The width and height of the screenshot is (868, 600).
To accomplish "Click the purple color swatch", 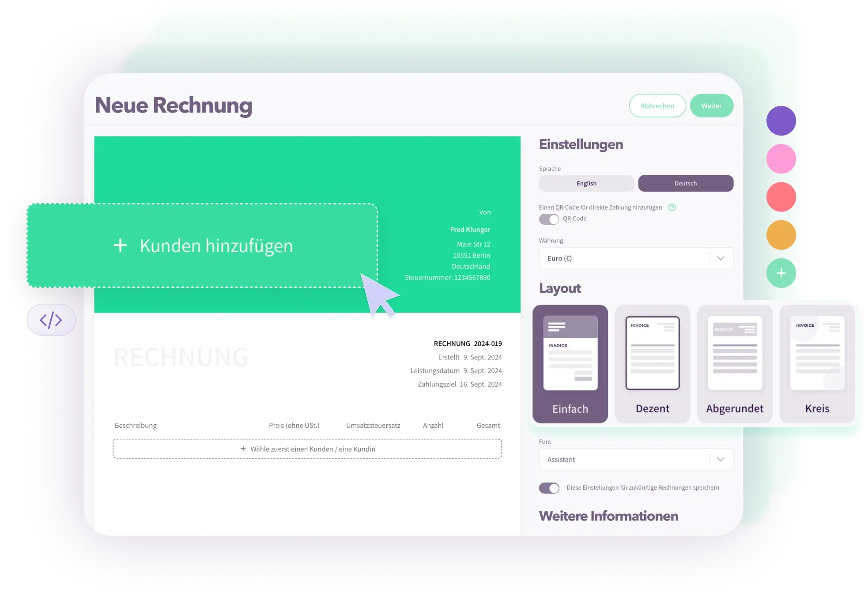I will [x=781, y=121].
